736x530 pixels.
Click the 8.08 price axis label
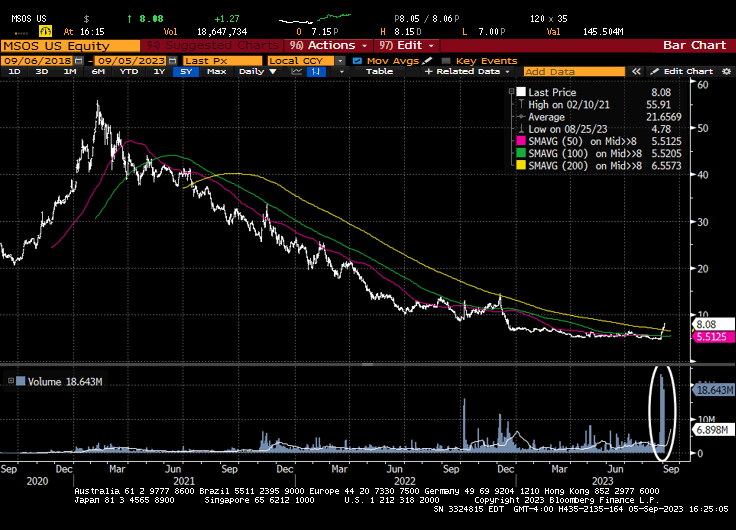click(x=713, y=324)
